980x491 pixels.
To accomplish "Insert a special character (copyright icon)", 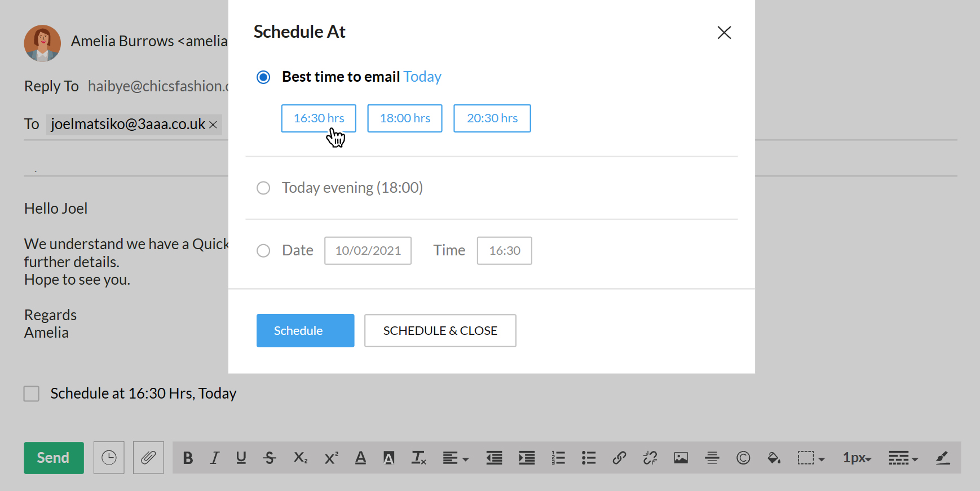I will tap(743, 458).
